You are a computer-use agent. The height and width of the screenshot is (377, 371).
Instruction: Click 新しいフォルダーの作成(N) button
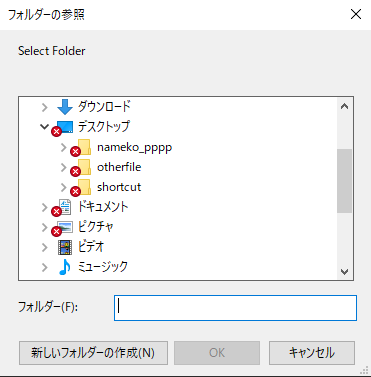point(93,353)
